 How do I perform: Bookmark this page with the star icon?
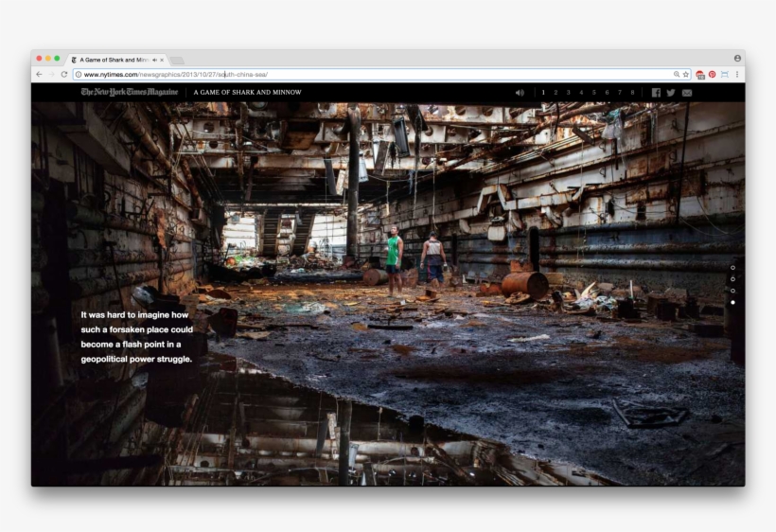(686, 74)
